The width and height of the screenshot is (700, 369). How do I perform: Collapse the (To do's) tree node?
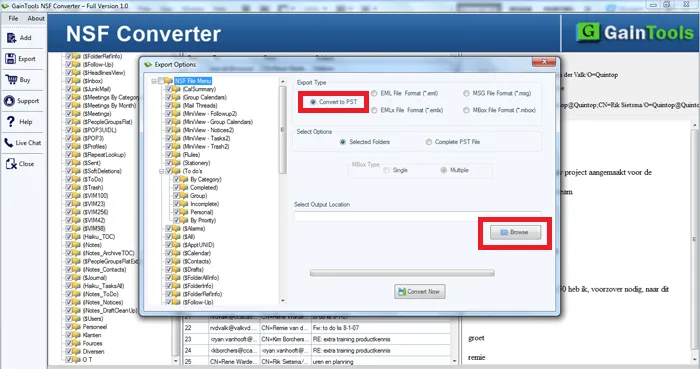click(x=162, y=171)
